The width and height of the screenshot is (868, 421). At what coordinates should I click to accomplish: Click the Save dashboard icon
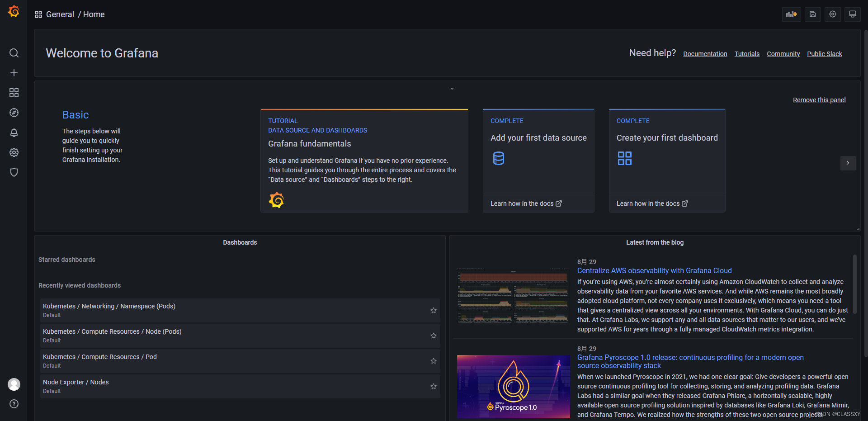point(812,14)
